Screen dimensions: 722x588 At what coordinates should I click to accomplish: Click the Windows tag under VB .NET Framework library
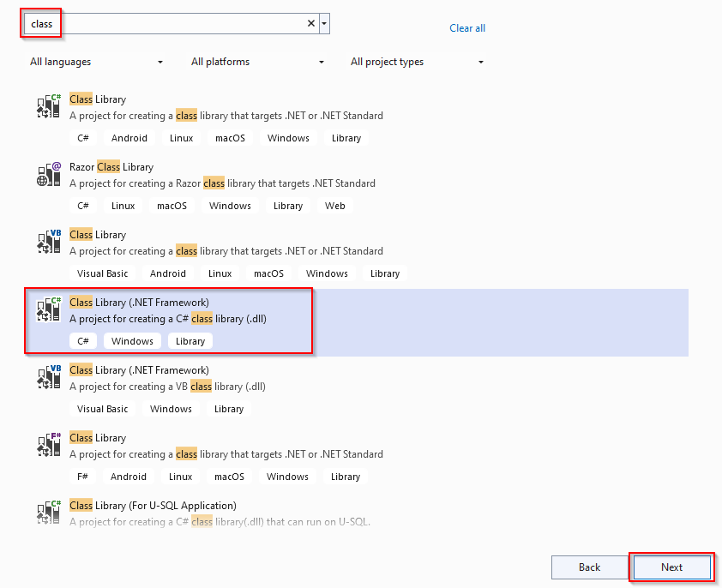[171, 409]
